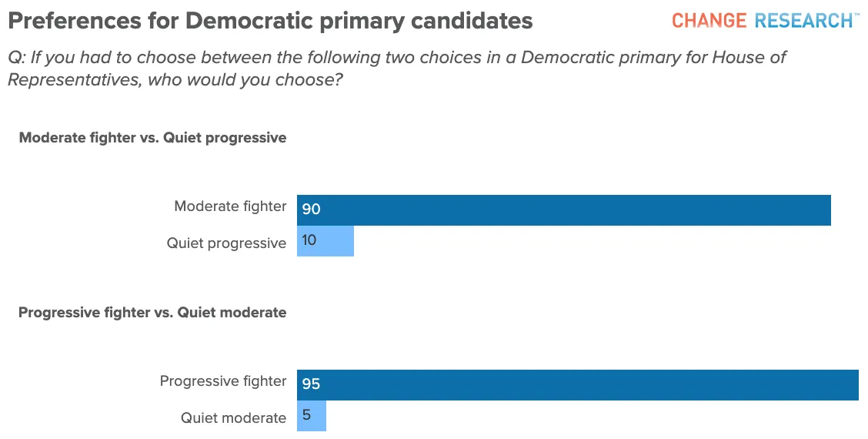Click the value 95 inside the bar

311,384
